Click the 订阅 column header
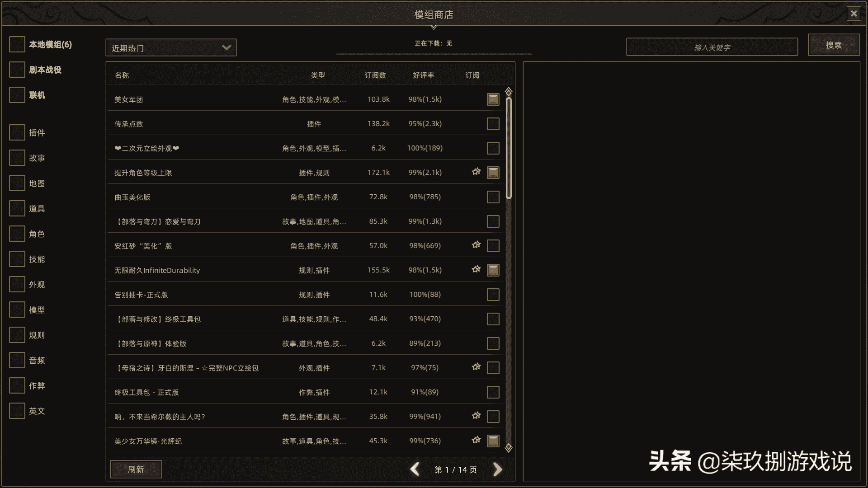Viewport: 868px width, 488px height. (472, 75)
